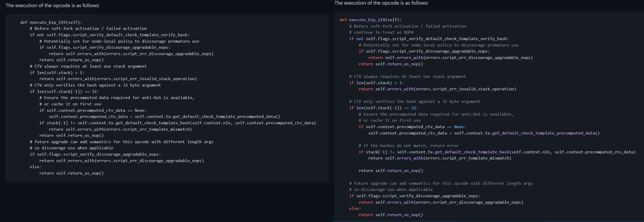Click "# CTV always requires" comment in highlighted block

[408, 77]
